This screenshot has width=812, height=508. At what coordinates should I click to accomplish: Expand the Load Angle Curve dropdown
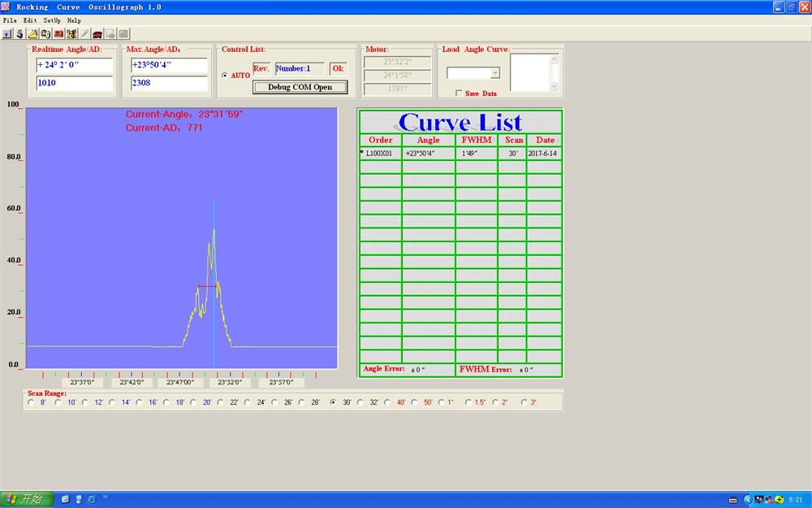pyautogui.click(x=495, y=73)
